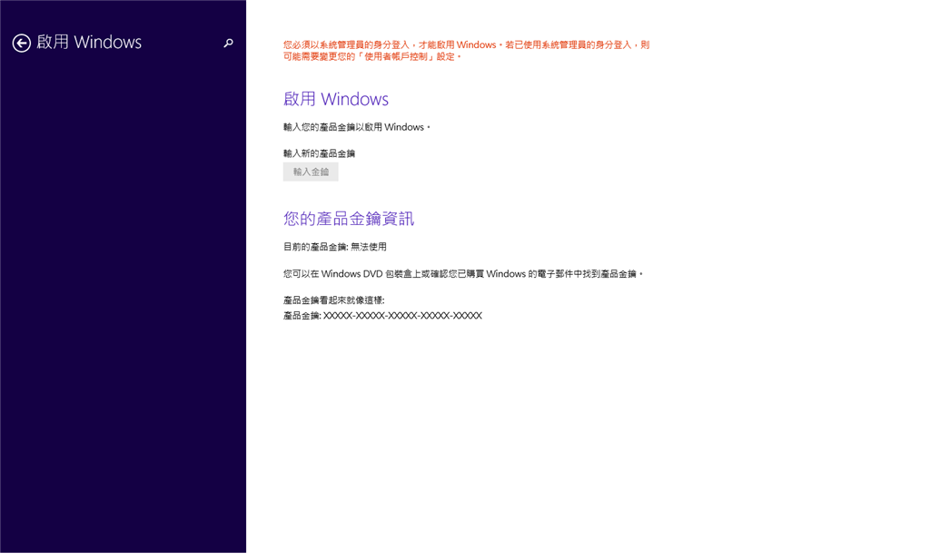Click the 輸入新的產品金鑰 label
930x560 pixels.
(319, 153)
